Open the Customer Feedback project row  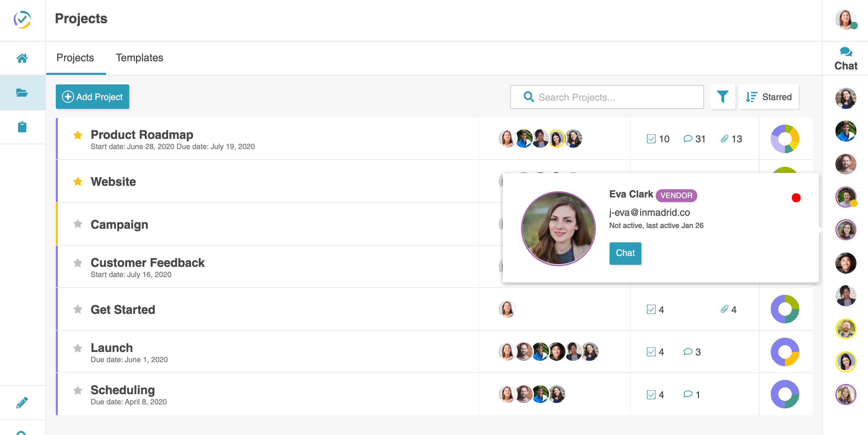tap(148, 263)
